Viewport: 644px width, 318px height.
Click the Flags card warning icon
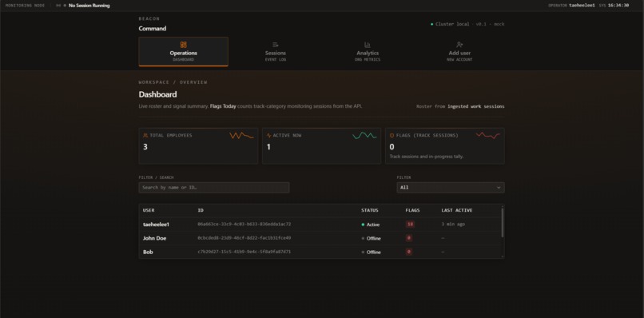392,135
